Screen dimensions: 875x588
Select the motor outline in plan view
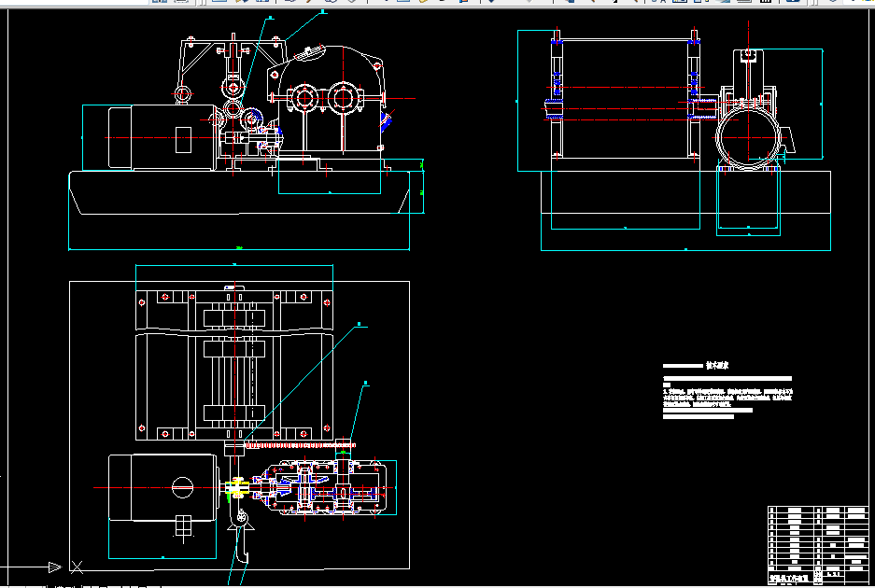[x=162, y=487]
